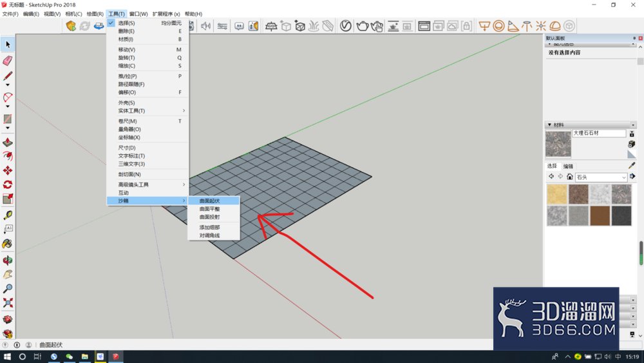The width and height of the screenshot is (644, 363).
Task: Open the 石头 material category dropdown
Action: (x=601, y=177)
